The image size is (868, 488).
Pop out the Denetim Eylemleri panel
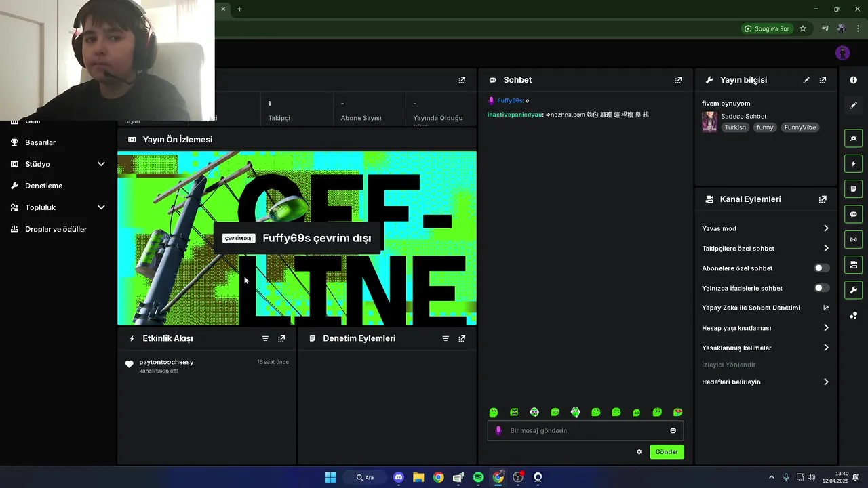click(462, 338)
